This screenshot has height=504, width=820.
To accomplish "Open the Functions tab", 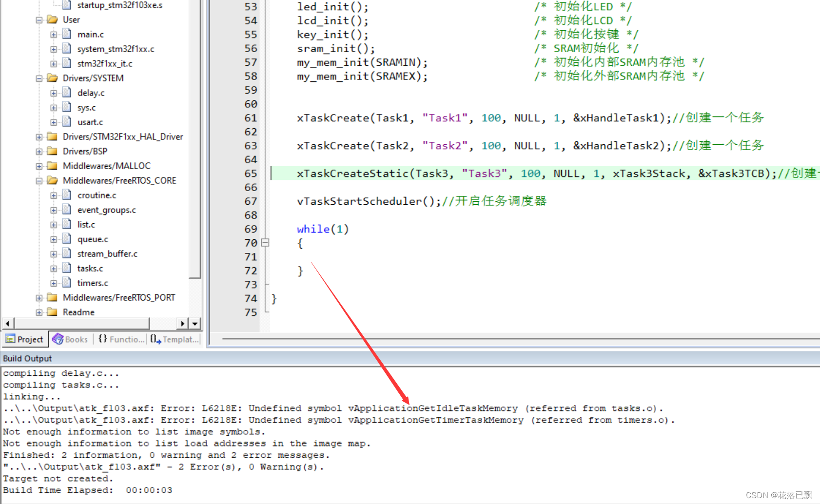I will (121, 339).
